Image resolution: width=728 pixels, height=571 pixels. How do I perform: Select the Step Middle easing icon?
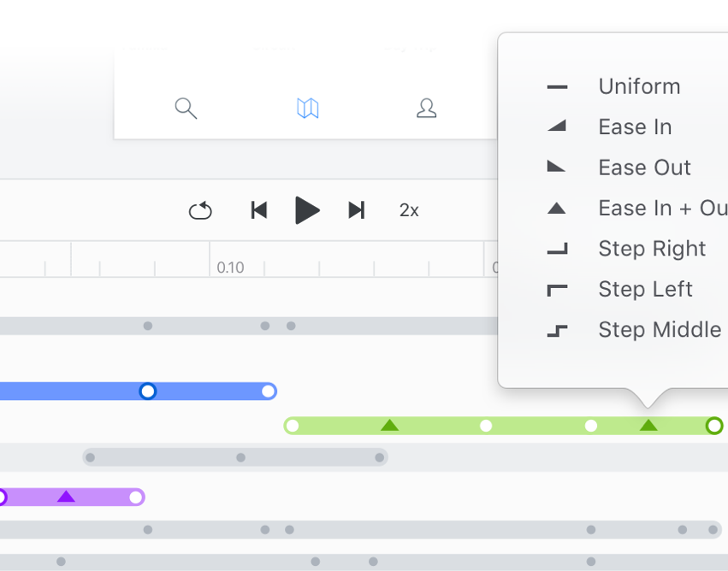(557, 330)
